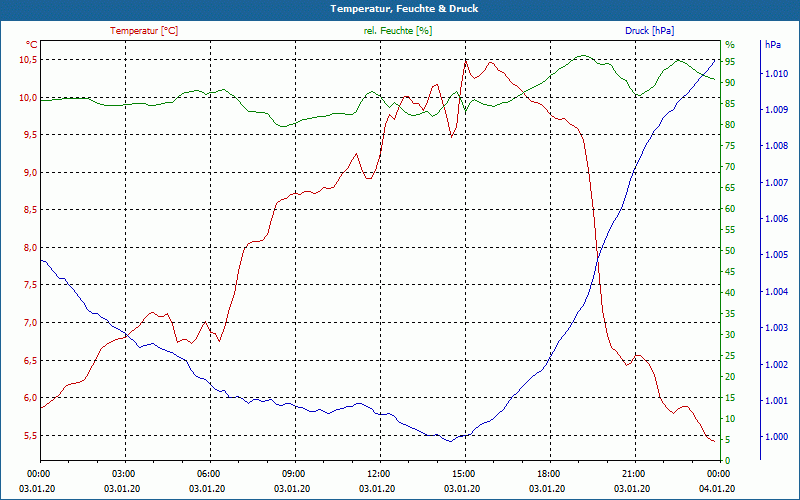800x500 pixels.
Task: Pick the blue pressure value '1.006'
Action: coord(776,219)
